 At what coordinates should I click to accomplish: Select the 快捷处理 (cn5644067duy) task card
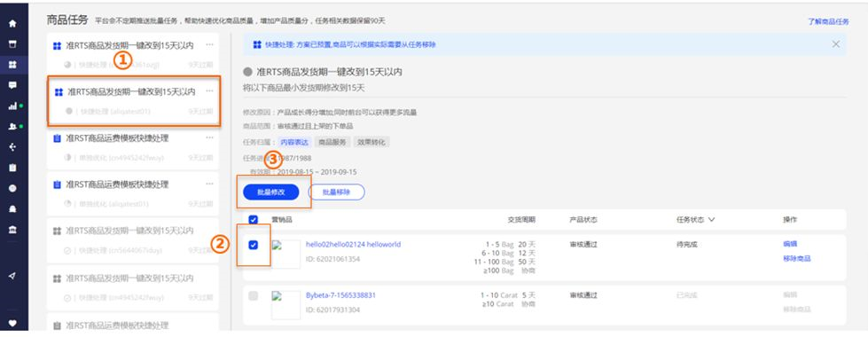coord(133,240)
